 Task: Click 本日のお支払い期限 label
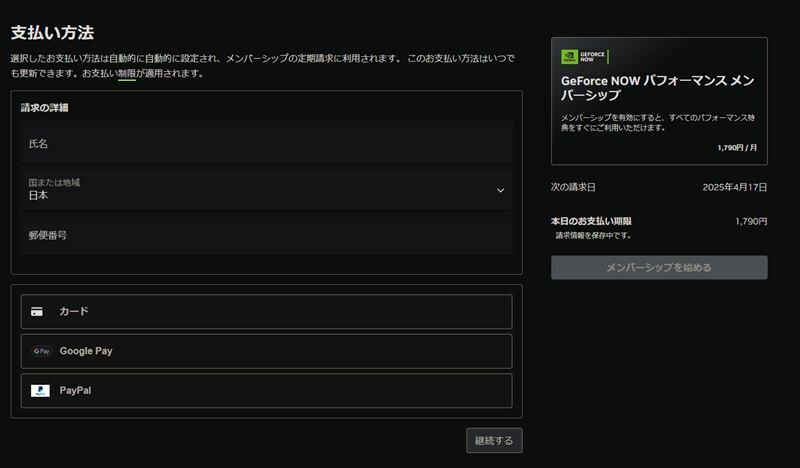point(591,221)
